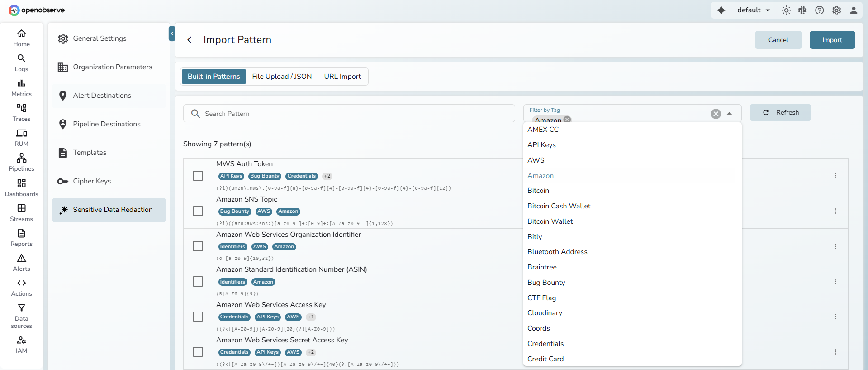This screenshot has width=868, height=370.
Task: Open the Pipelines page from sidebar
Action: [21, 162]
